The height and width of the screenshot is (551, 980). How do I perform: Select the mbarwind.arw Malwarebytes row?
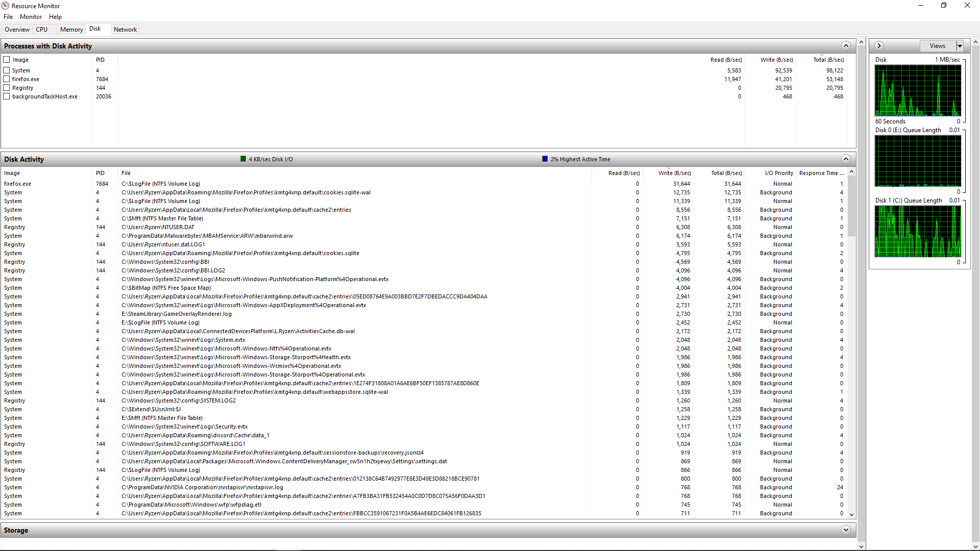click(x=424, y=236)
